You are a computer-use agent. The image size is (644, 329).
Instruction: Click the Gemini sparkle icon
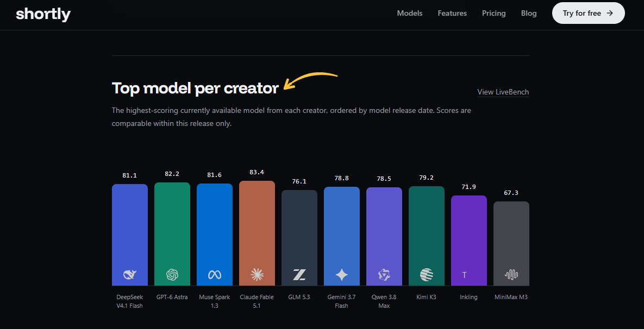[x=341, y=275]
